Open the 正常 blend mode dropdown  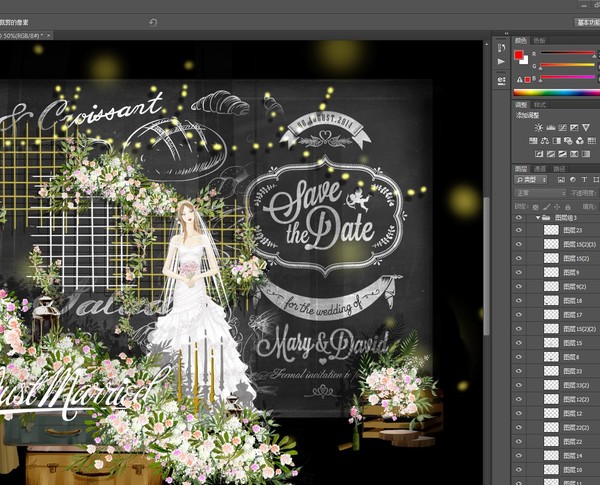click(540, 193)
